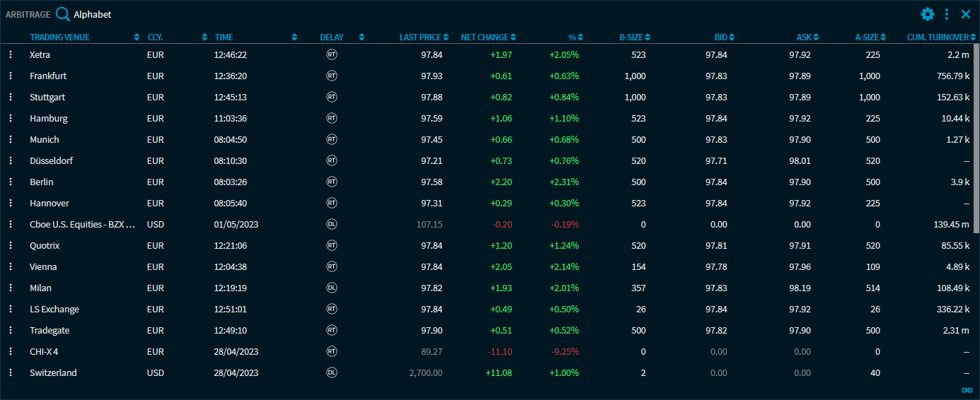The image size is (980, 400).
Task: Open the three-dot widget menu
Action: 947,14
